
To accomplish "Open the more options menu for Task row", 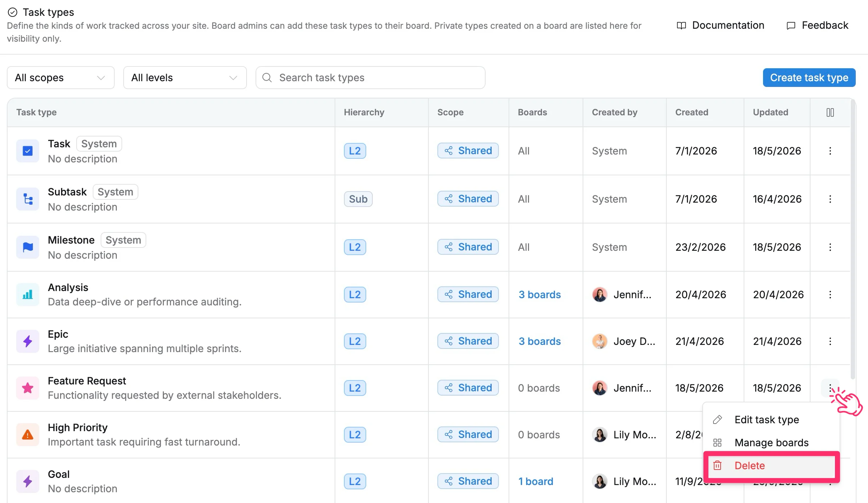I will (830, 151).
